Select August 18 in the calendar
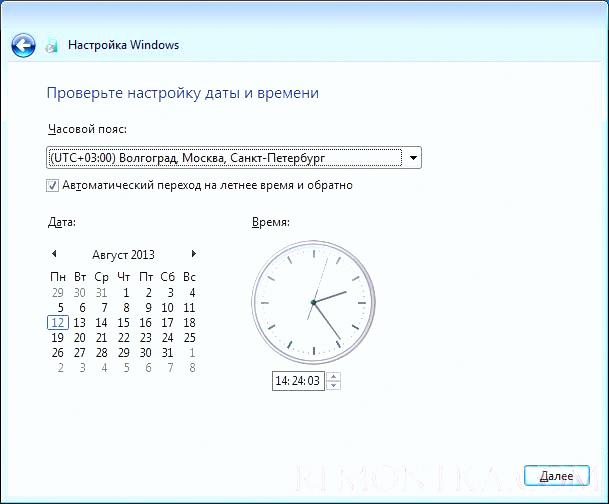609x504 pixels. [190, 323]
